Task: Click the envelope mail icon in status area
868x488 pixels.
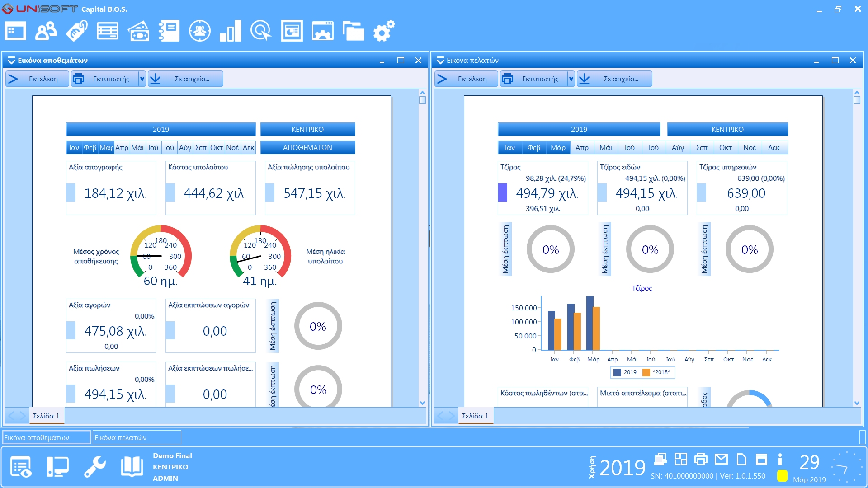Action: tap(721, 460)
